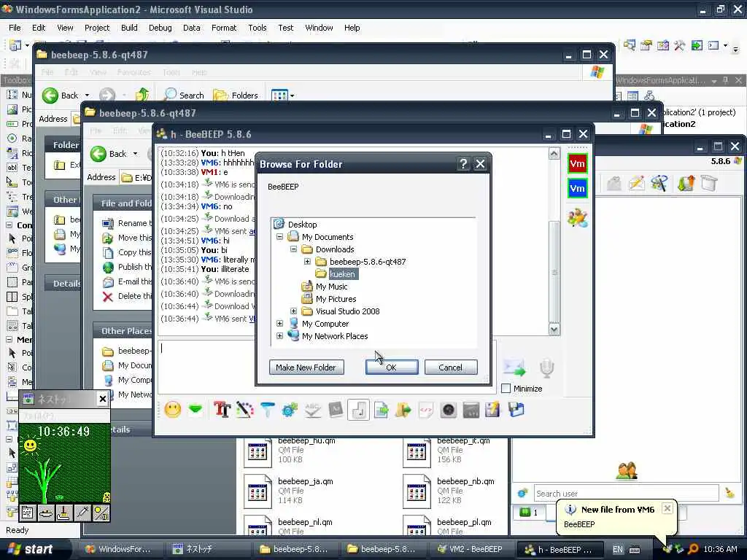Open the beebeep_ja.qm file icon
The width and height of the screenshot is (747, 560).
258,491
